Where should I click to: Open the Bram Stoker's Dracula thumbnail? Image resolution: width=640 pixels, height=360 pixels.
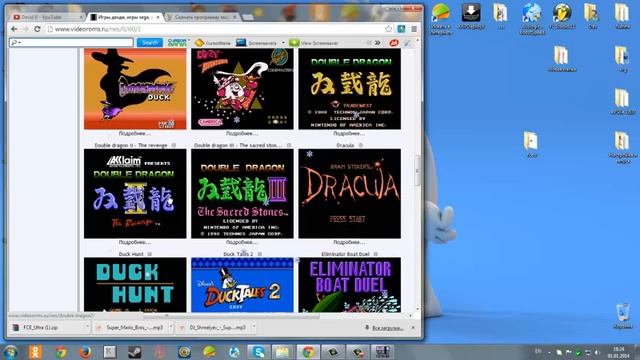point(349,193)
